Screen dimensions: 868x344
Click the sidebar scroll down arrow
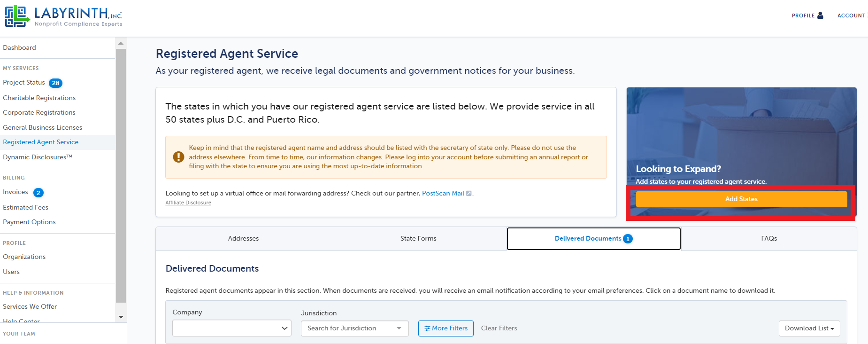click(x=121, y=317)
